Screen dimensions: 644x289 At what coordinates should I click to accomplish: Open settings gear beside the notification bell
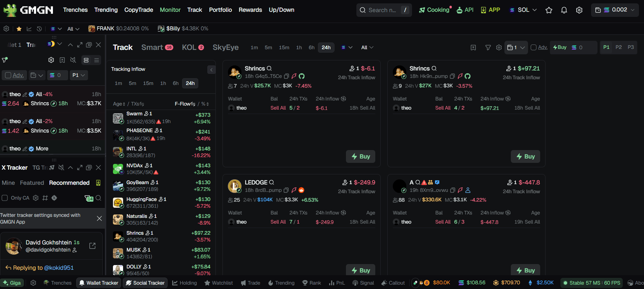[579, 10]
